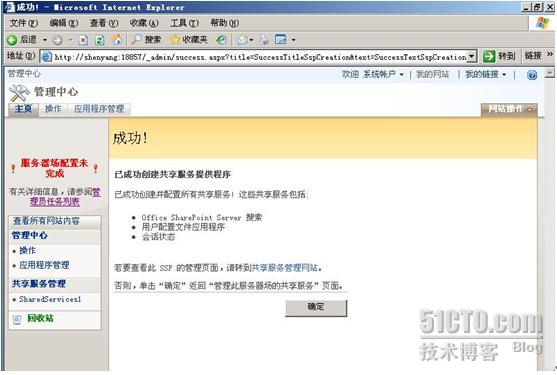Screen dimensions: 557x375
Task: Click the Mail icon in toolbar
Action: (243, 40)
